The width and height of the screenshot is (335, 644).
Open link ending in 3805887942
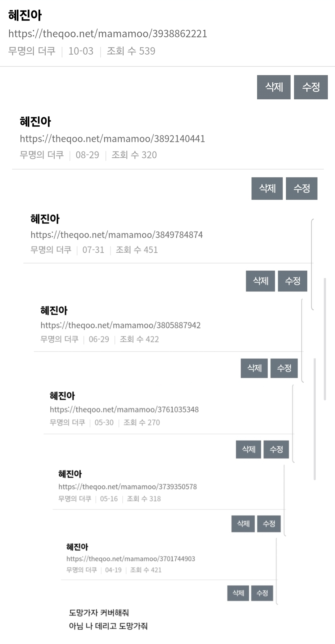click(x=120, y=325)
